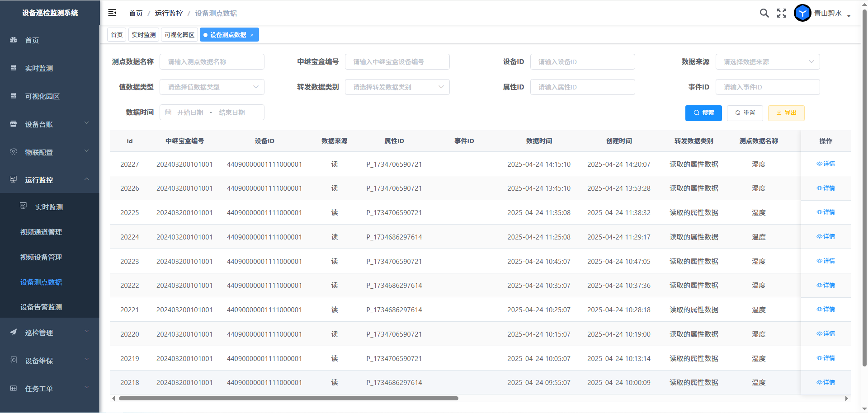Open the 值数据类型 dropdown

[212, 87]
